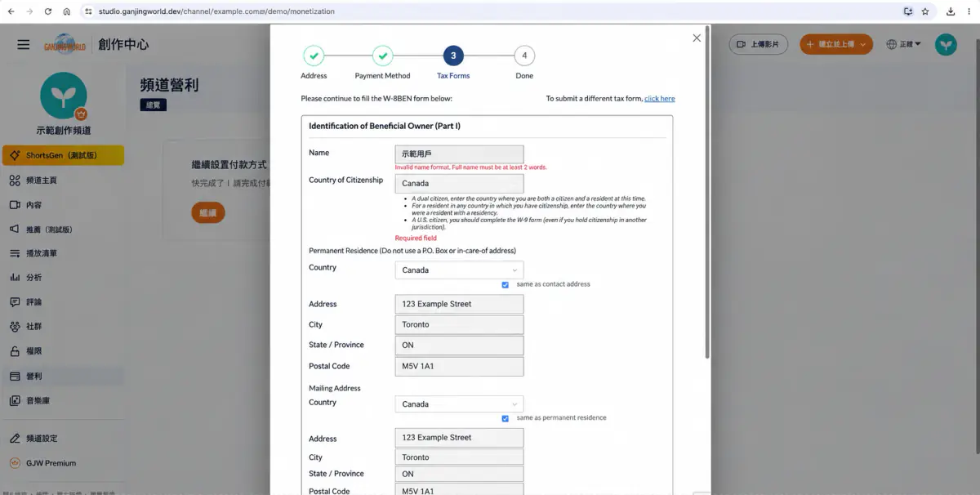Select the Address step in wizard
Viewport: 980px width, 495px height.
pos(314,63)
